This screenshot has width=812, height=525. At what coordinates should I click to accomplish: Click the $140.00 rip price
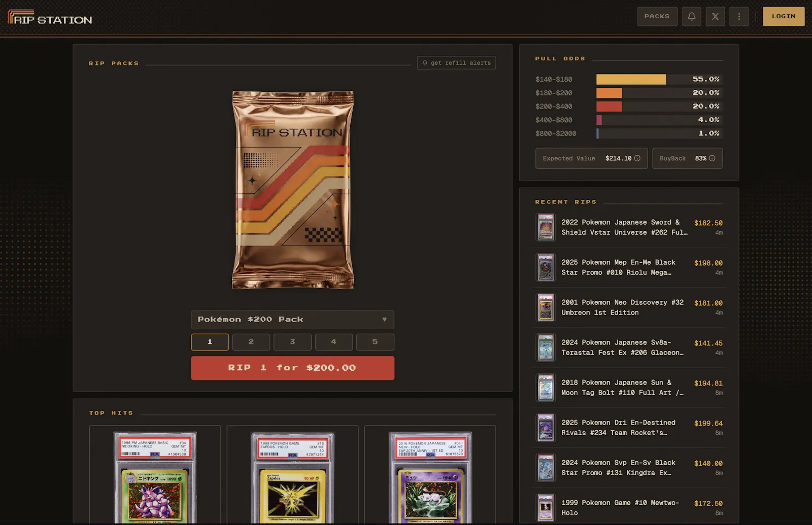[708, 463]
